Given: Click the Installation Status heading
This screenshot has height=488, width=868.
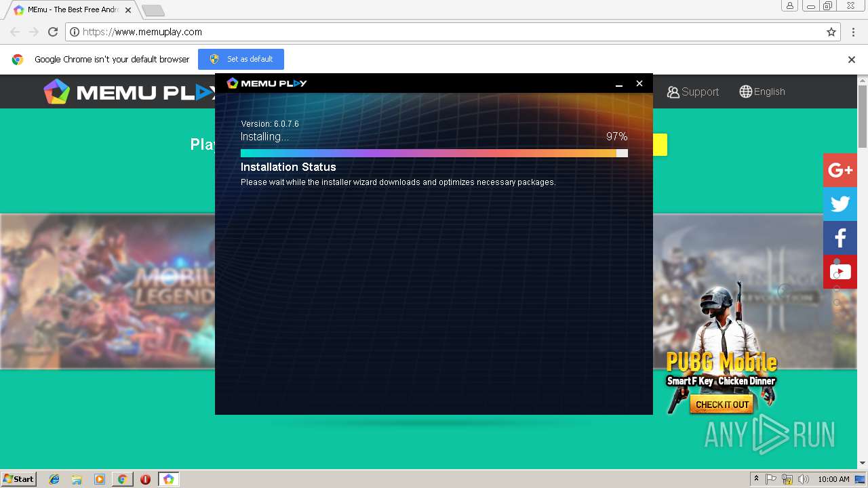Looking at the screenshot, I should click(x=288, y=167).
